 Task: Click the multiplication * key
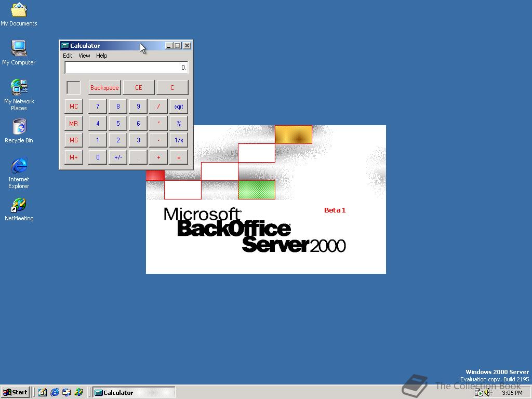pos(158,123)
